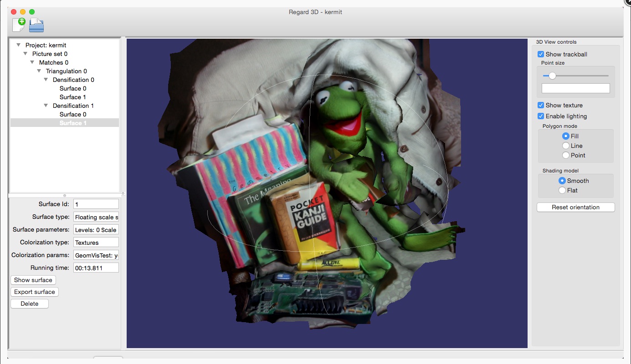Click the Surface Id field

[96, 204]
